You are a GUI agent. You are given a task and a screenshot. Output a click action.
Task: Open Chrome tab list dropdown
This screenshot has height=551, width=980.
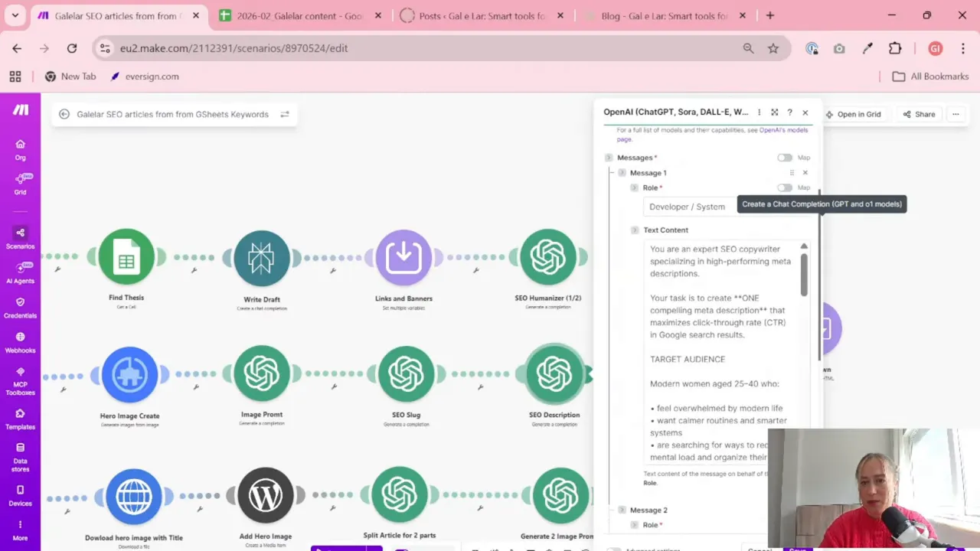coord(15,15)
